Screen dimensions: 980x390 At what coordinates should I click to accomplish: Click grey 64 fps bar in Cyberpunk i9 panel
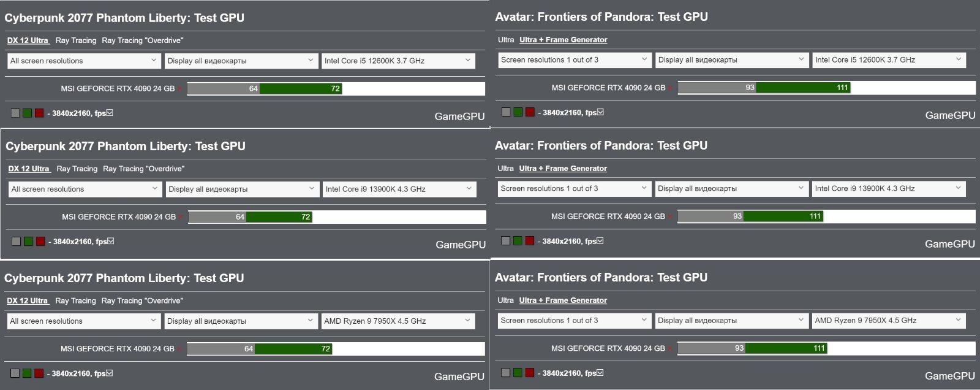(x=217, y=217)
